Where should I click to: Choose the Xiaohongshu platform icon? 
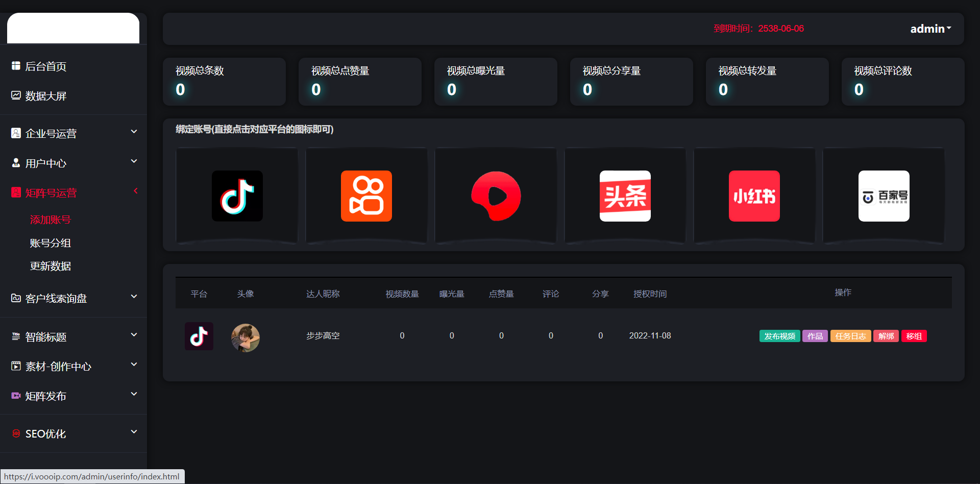[x=754, y=196]
